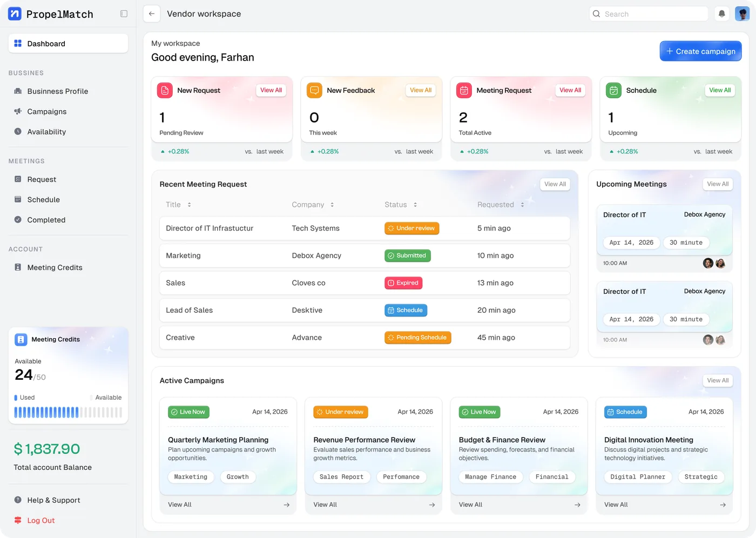Click the Marketing tag

coord(191,477)
